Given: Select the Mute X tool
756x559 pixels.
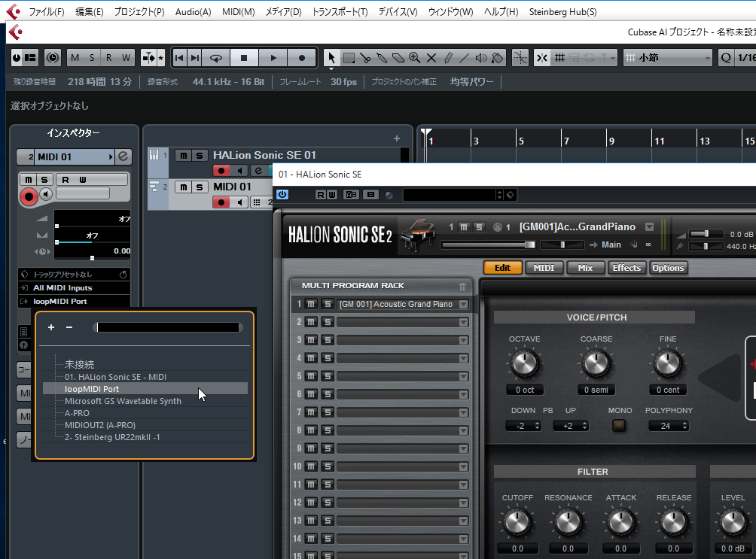Looking at the screenshot, I should point(431,59).
